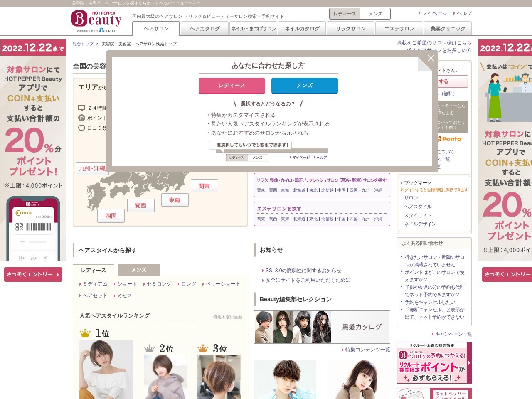Image resolution: width=532 pixels, height=399 pixels.
Task: Click the Ponta logo in the sidebar
Action: pos(450,139)
